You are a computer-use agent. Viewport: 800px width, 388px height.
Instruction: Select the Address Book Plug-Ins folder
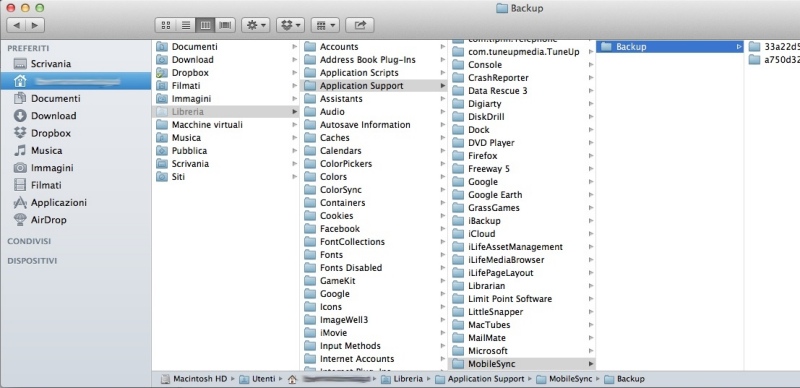(374, 60)
